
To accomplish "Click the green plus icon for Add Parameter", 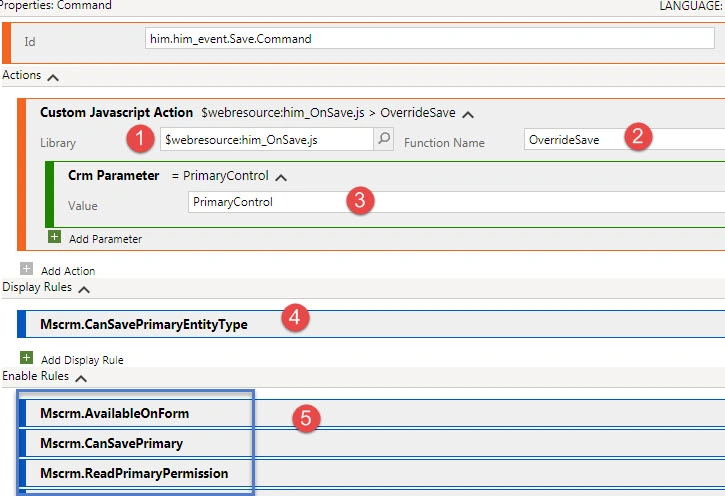I will point(55,237).
